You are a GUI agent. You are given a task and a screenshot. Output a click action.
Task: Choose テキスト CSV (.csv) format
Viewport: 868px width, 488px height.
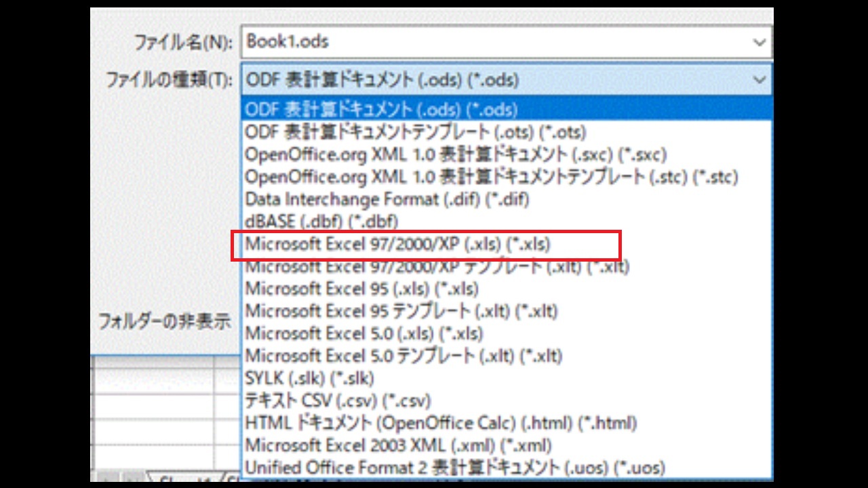338,401
